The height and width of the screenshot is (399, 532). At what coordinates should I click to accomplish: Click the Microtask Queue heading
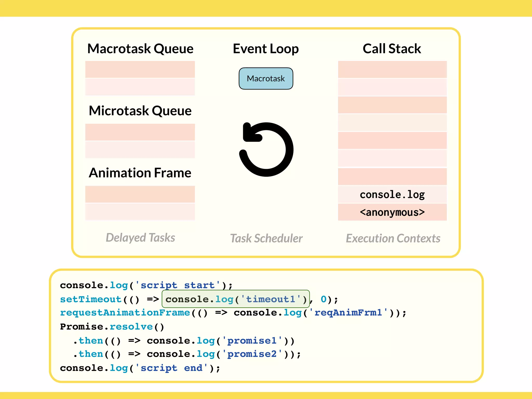[140, 111]
